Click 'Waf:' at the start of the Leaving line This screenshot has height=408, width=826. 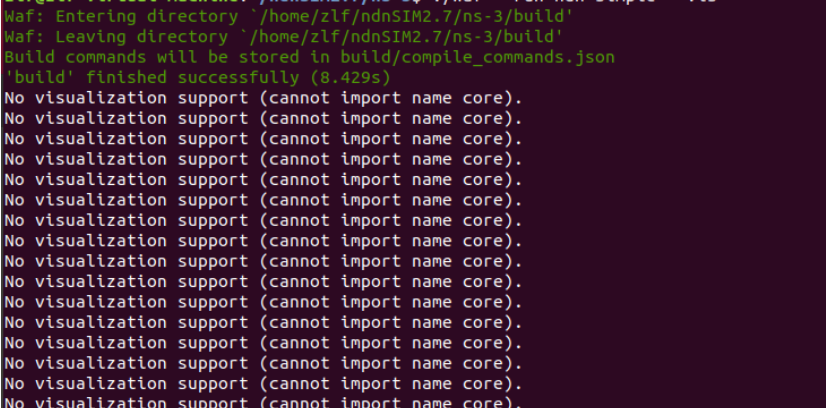click(x=25, y=37)
